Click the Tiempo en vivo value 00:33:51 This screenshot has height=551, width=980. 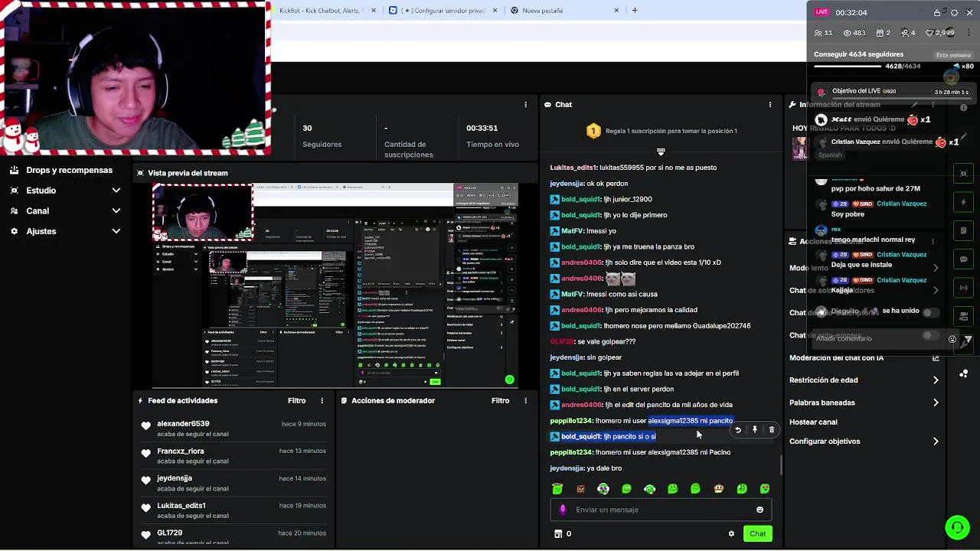coord(482,129)
